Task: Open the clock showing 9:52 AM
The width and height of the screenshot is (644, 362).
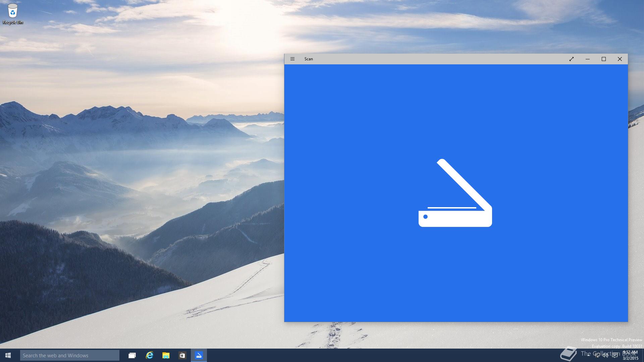Action: (631, 355)
